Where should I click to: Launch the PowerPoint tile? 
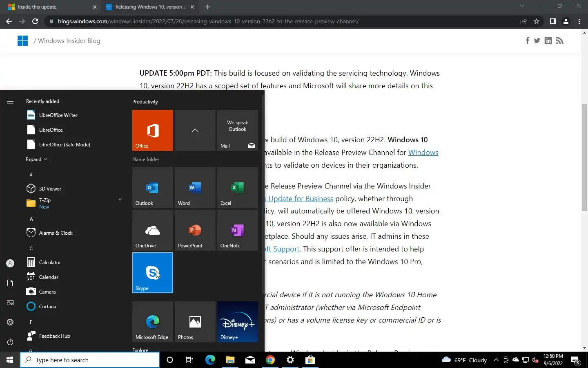point(195,230)
